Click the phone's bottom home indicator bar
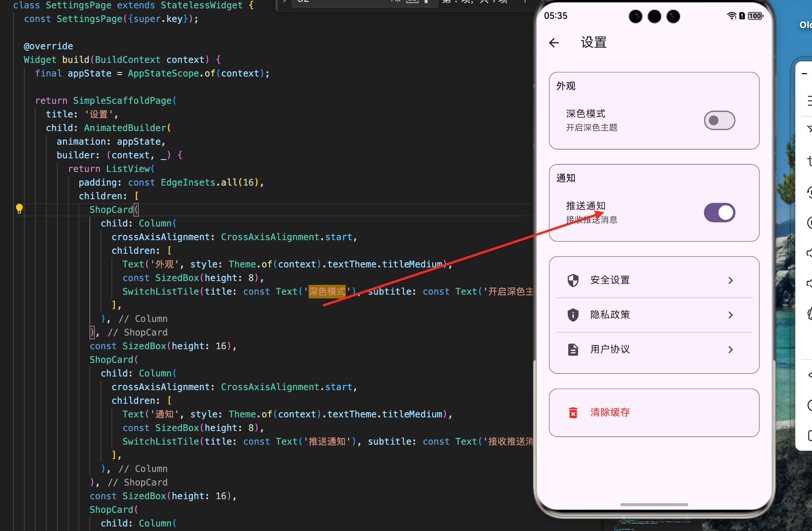The height and width of the screenshot is (531, 812). tap(654, 504)
